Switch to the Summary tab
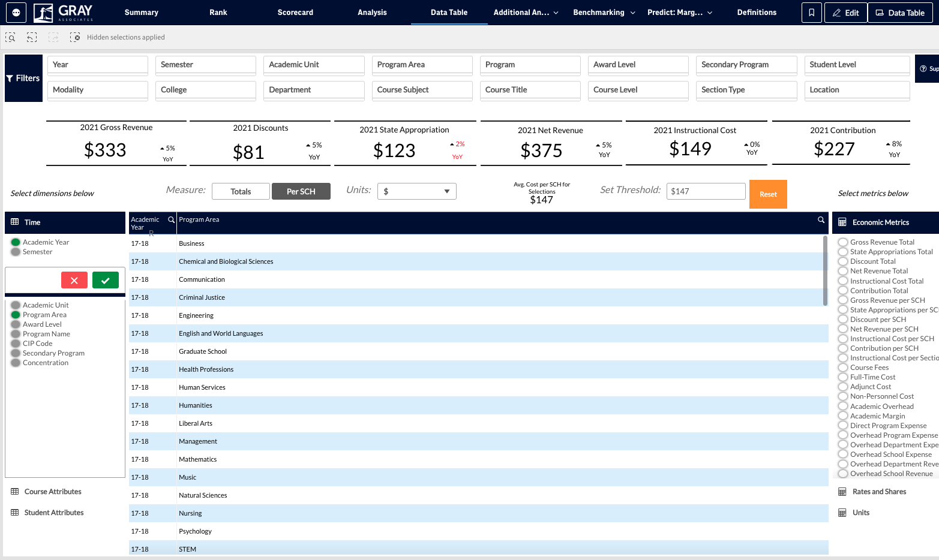The image size is (939, 560). (x=142, y=12)
